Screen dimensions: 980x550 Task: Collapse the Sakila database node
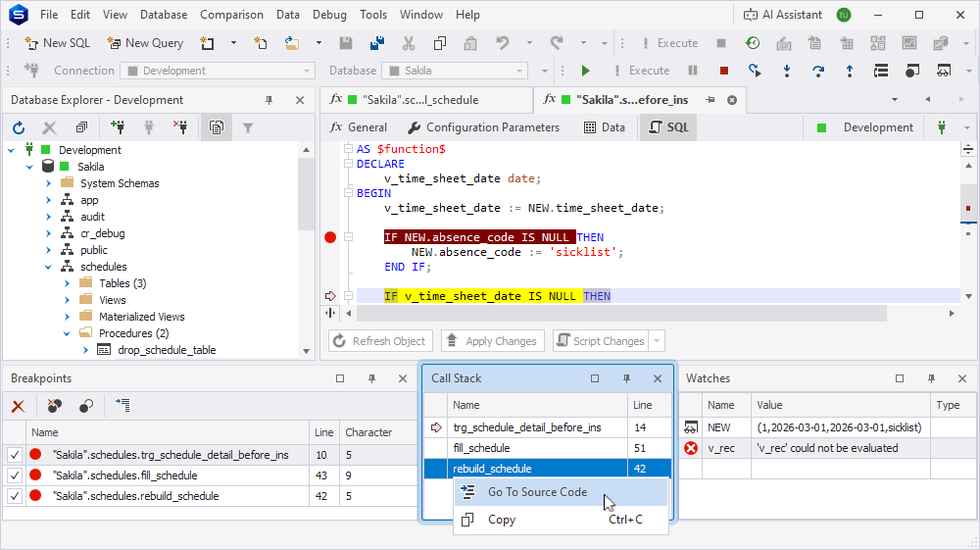pos(29,167)
